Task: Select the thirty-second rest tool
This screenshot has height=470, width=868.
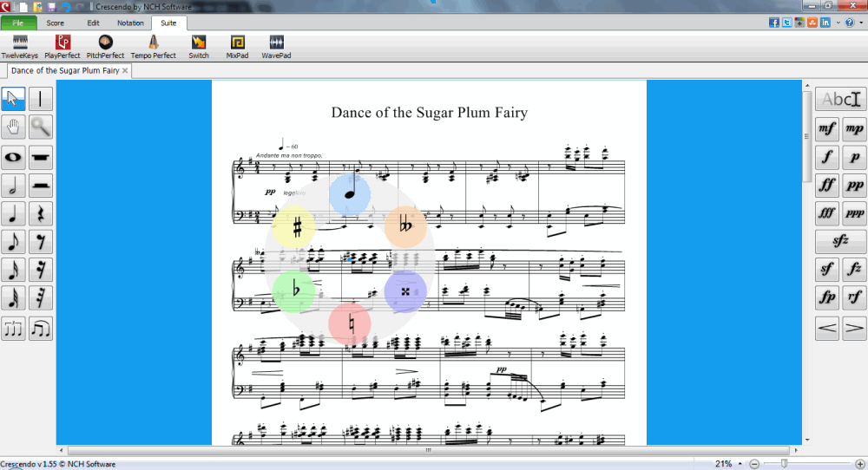Action: point(41,298)
